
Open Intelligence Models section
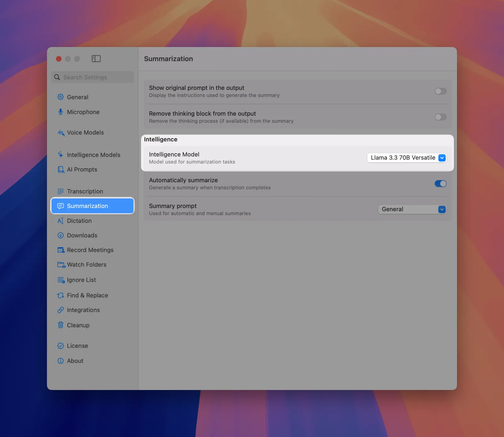click(92, 155)
